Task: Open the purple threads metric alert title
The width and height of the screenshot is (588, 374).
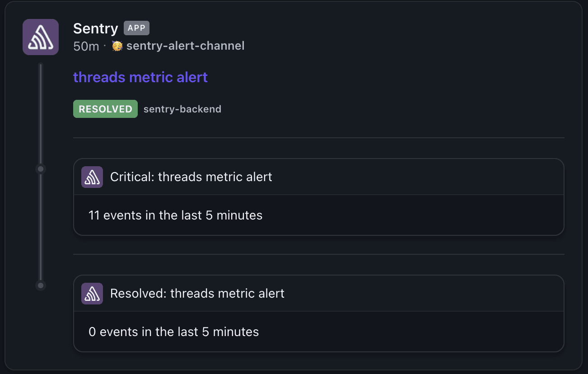Action: 140,77
